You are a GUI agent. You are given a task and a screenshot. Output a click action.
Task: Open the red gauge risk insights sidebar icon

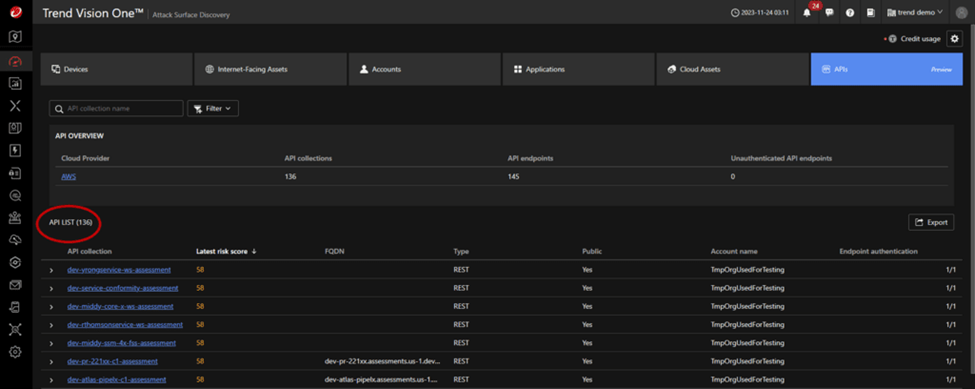[x=16, y=61]
